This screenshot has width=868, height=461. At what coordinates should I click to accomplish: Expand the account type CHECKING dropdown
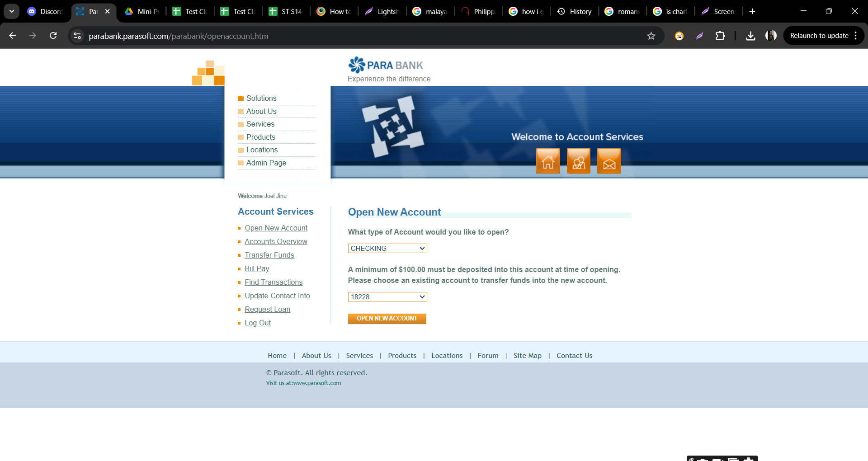(x=387, y=249)
